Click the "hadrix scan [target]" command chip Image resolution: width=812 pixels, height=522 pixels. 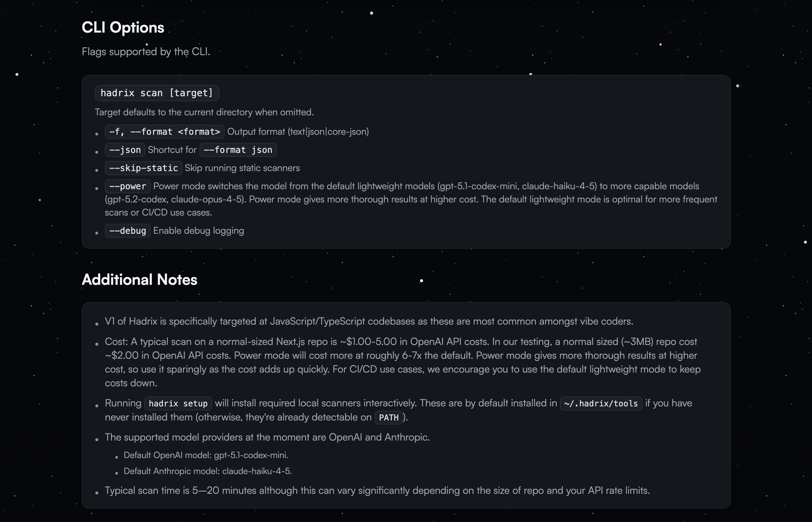[157, 93]
